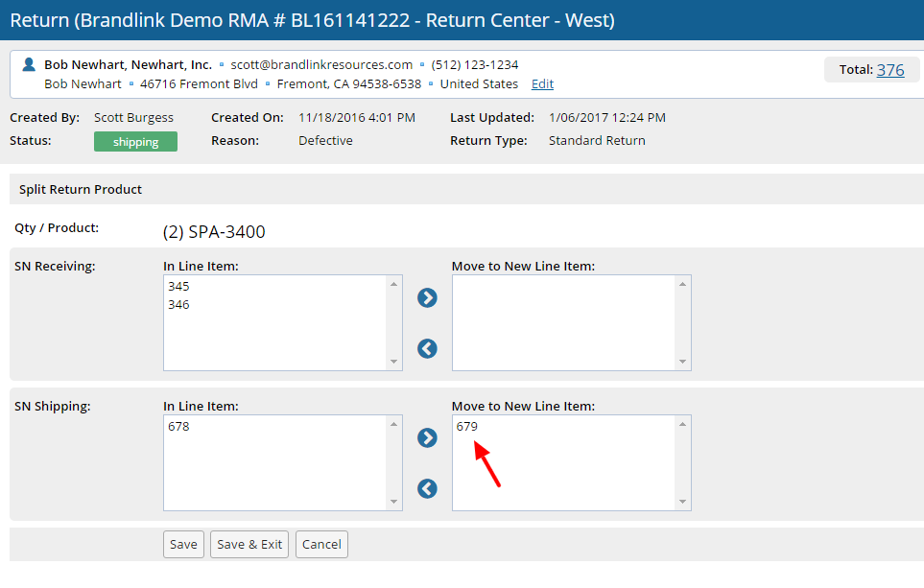Viewport: 924px width, 588px height.
Task: Click the Save & Exit button
Action: [x=249, y=544]
